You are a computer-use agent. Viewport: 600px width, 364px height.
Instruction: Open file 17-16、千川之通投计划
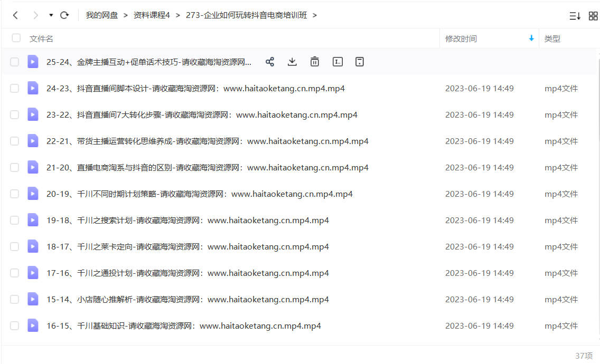click(x=187, y=273)
